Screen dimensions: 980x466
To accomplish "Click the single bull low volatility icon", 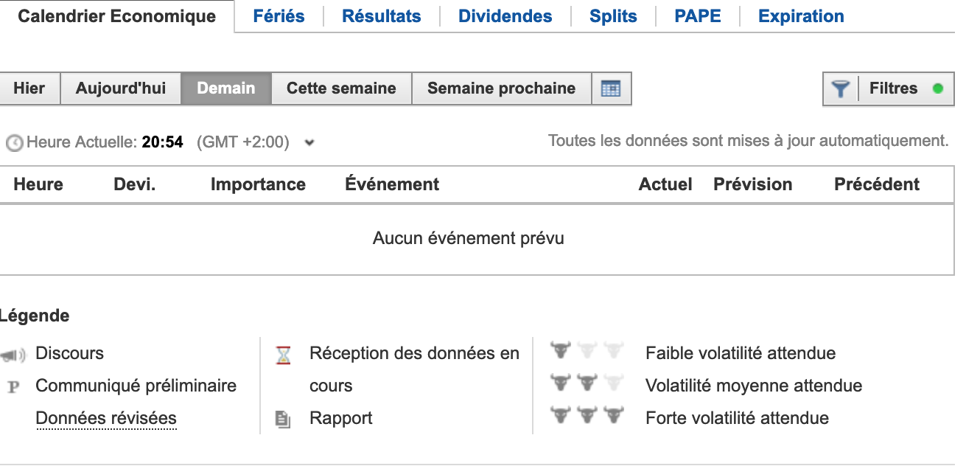I will [561, 349].
